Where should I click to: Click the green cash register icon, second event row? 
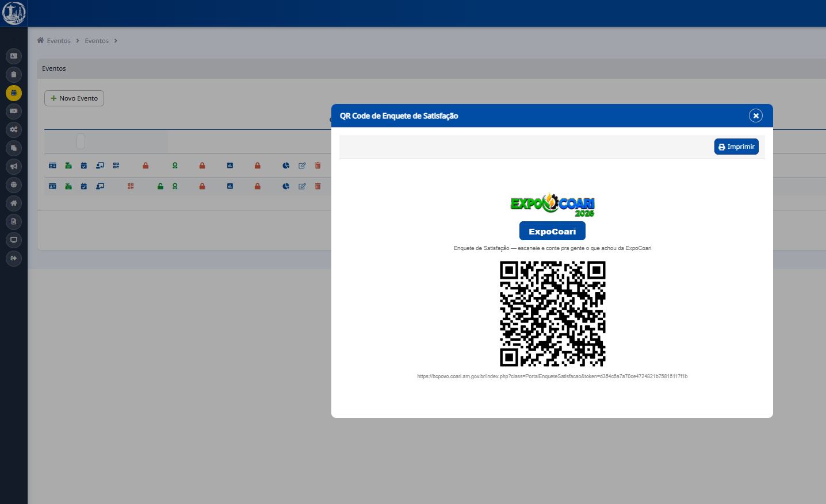click(68, 186)
